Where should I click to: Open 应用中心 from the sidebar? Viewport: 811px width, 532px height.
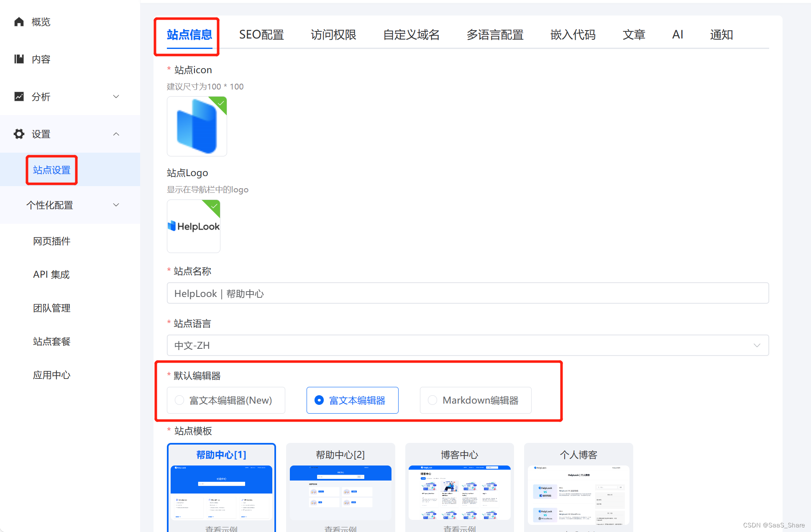[52, 375]
